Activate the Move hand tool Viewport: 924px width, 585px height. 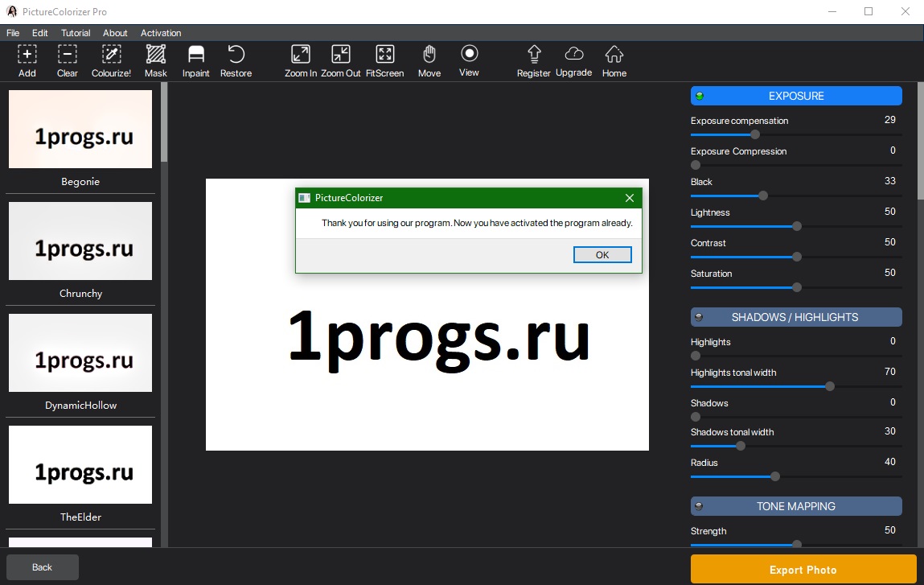[x=429, y=54]
